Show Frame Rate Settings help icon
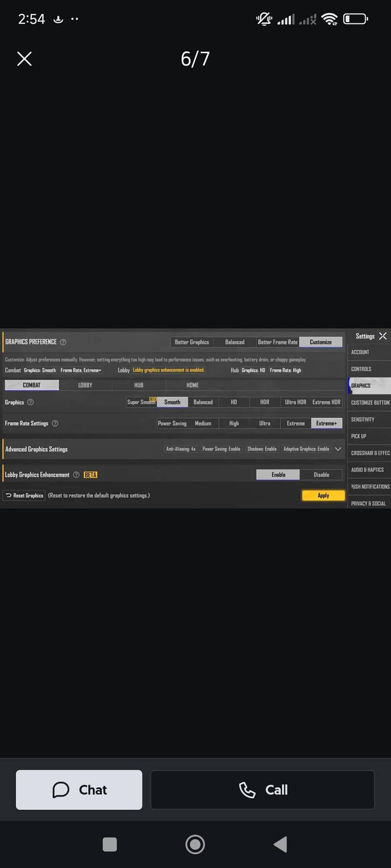Viewport: 391px width, 868px height. pyautogui.click(x=55, y=423)
